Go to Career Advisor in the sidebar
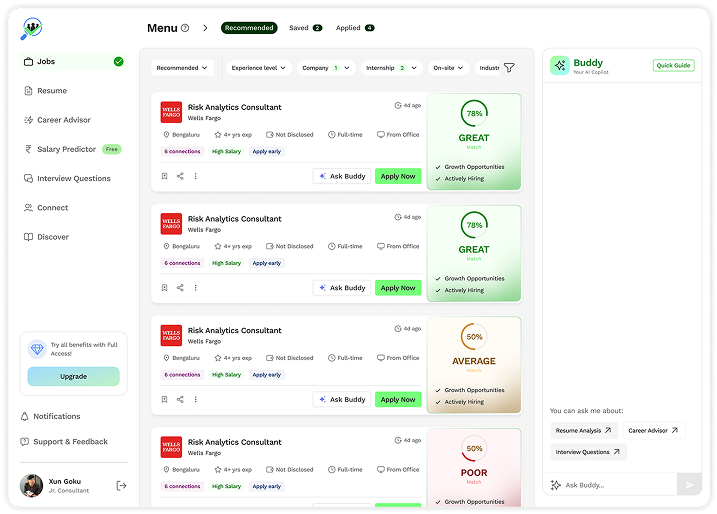 [57, 120]
